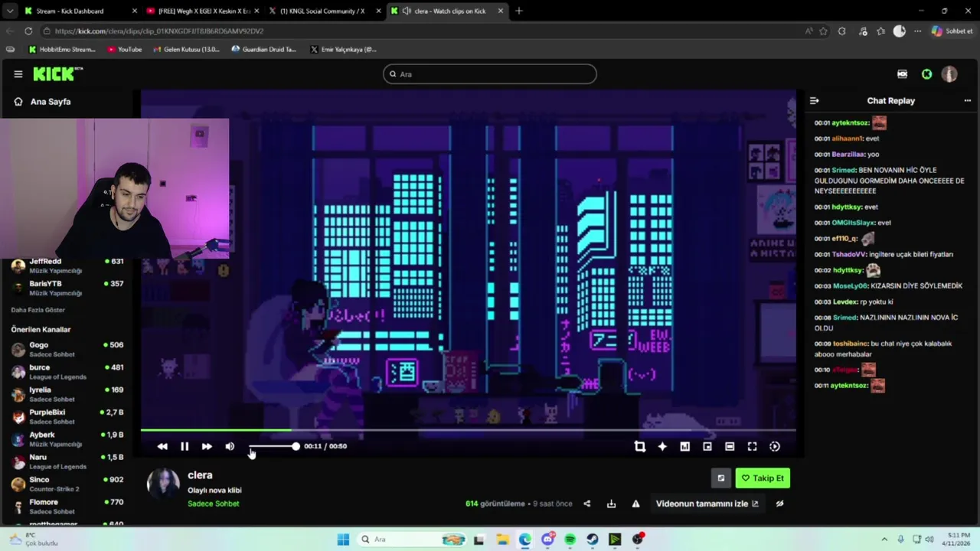Screen dimensions: 980x551
Task: Open Gelen Kutusu bookmark
Action: (x=186, y=49)
